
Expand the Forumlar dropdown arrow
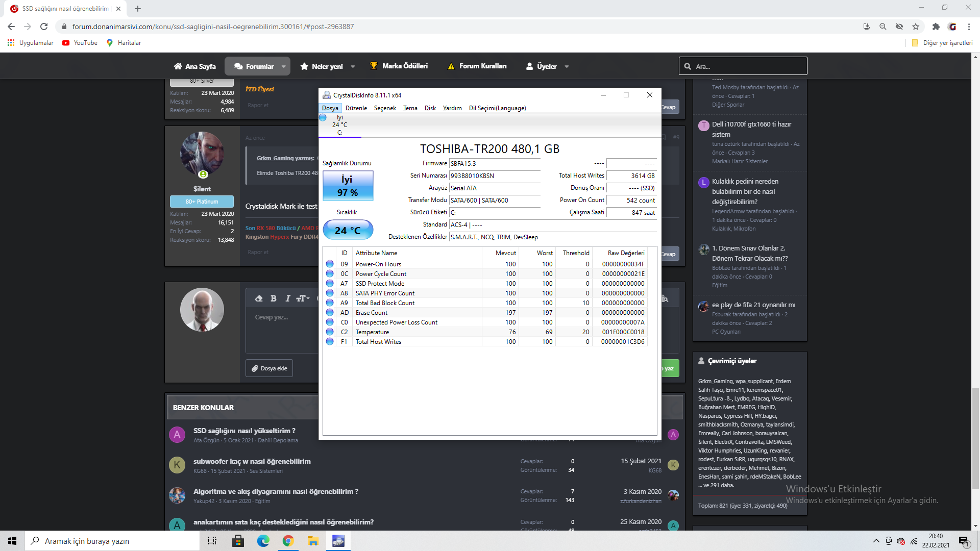click(284, 66)
